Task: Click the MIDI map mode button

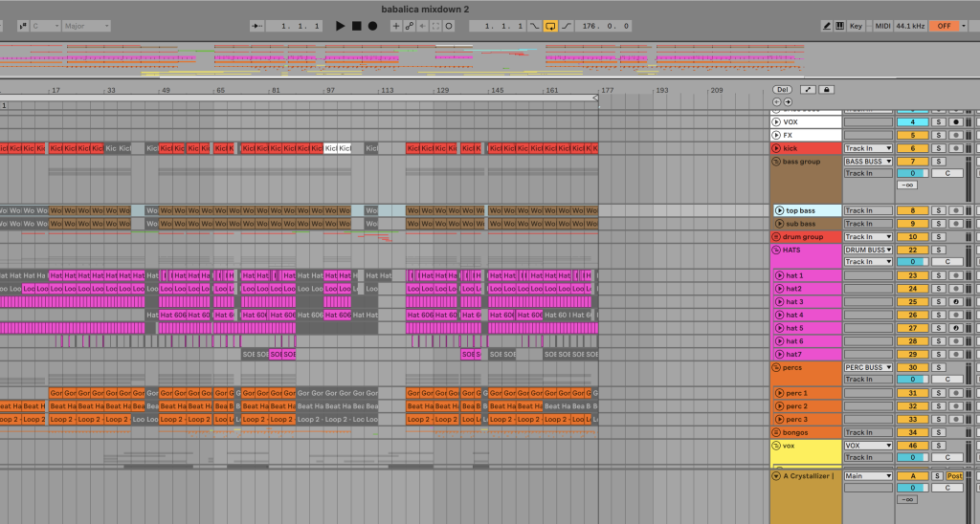Action: (x=881, y=26)
